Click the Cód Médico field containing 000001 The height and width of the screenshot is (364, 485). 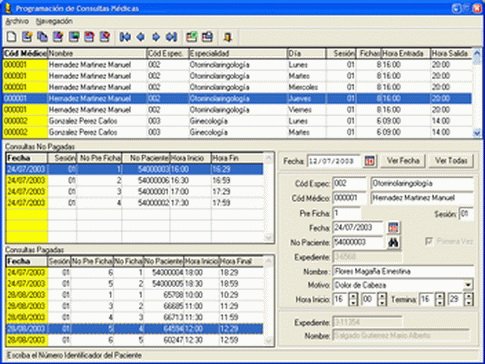pyautogui.click(x=349, y=198)
